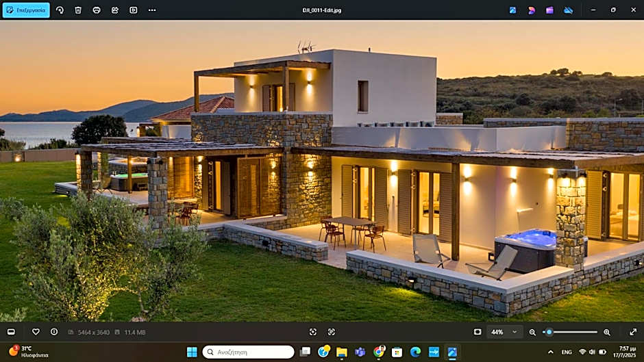Open Microsoft Edge from the taskbar
Screen dimensions: 644x362
pos(415,352)
